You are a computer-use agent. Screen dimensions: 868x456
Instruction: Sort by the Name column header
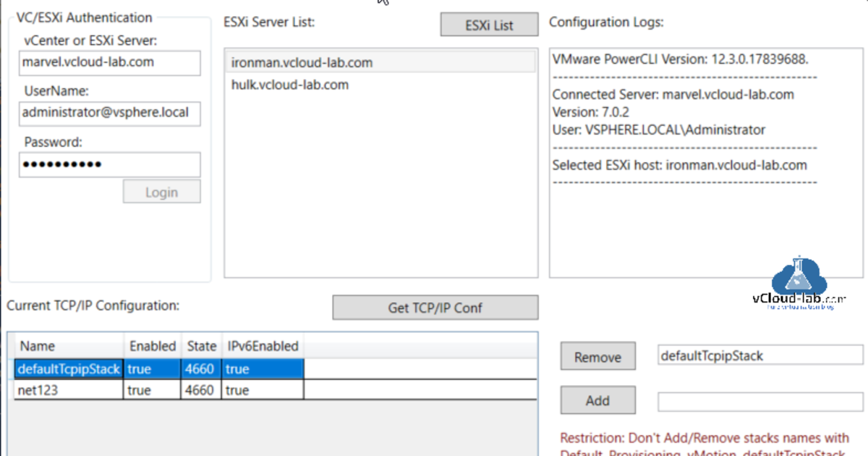[x=38, y=346]
